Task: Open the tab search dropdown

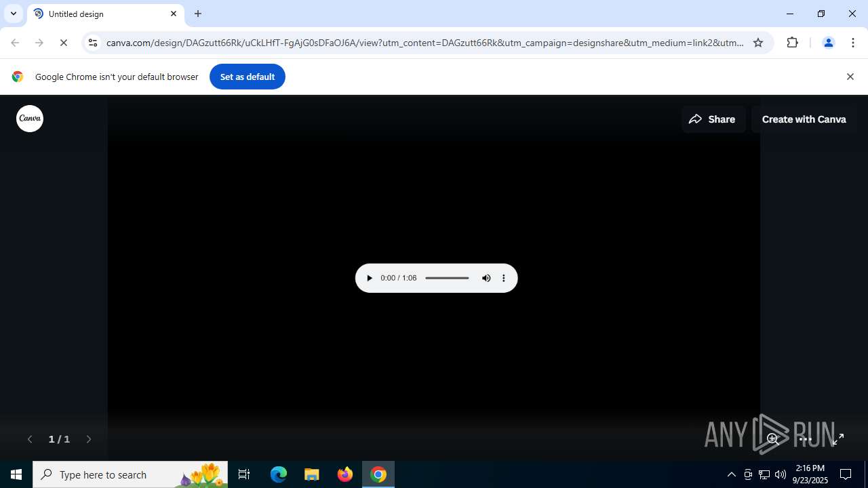Action: tap(14, 14)
